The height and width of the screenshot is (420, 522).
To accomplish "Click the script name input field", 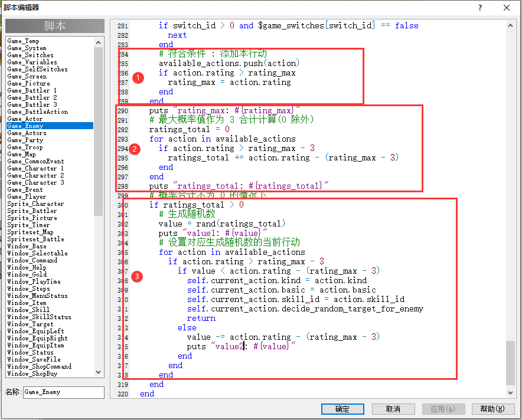I will (63, 392).
